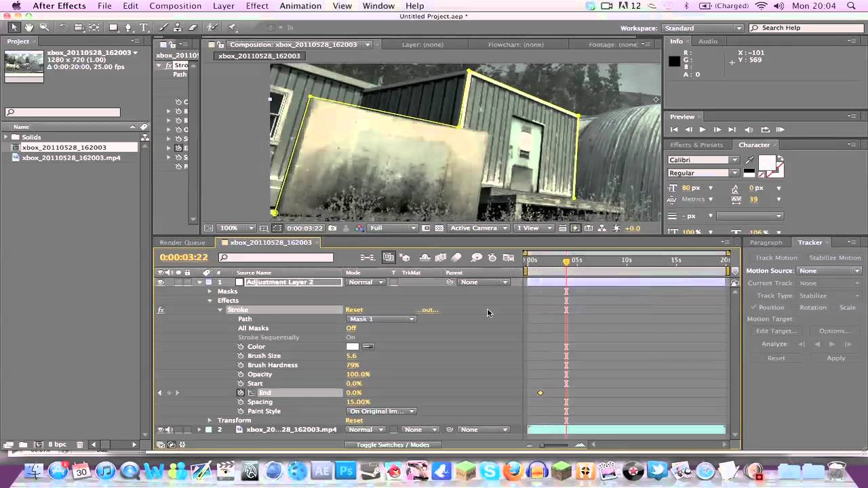Switch to the Render Queue tab
The image size is (868, 488).
(x=182, y=243)
